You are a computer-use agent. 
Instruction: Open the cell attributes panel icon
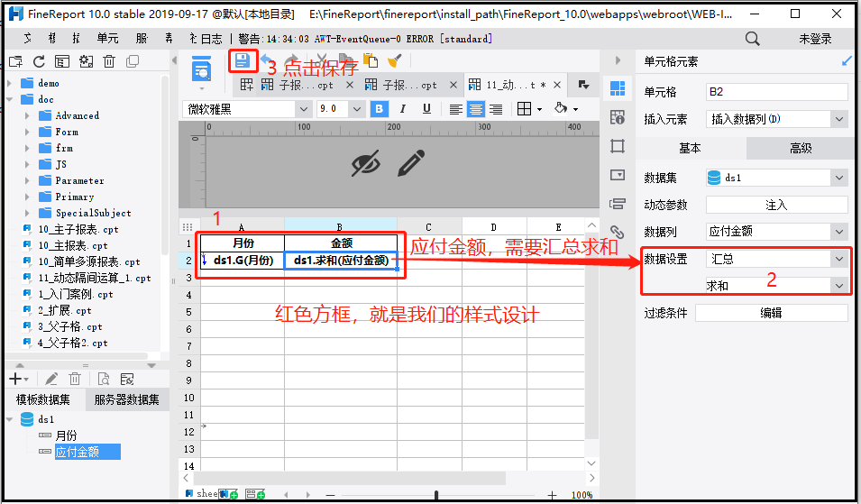point(618,117)
